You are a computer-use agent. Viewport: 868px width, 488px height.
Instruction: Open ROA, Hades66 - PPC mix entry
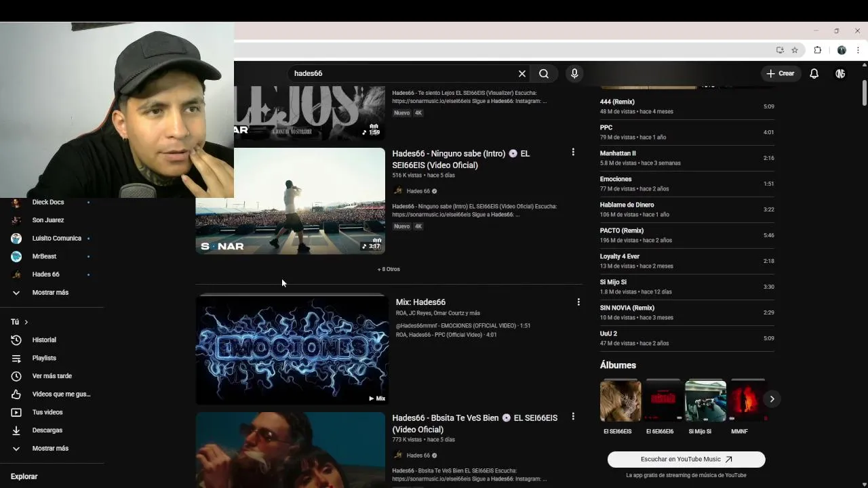click(446, 335)
